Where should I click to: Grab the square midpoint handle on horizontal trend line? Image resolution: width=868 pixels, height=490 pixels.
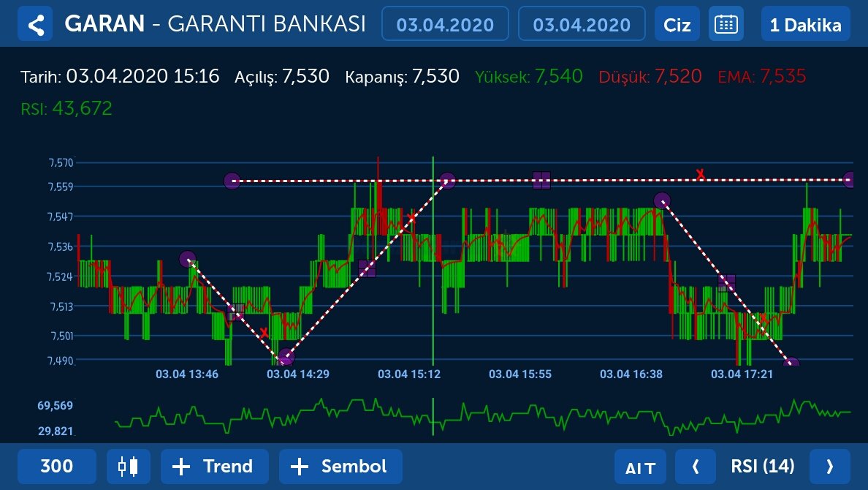point(541,180)
